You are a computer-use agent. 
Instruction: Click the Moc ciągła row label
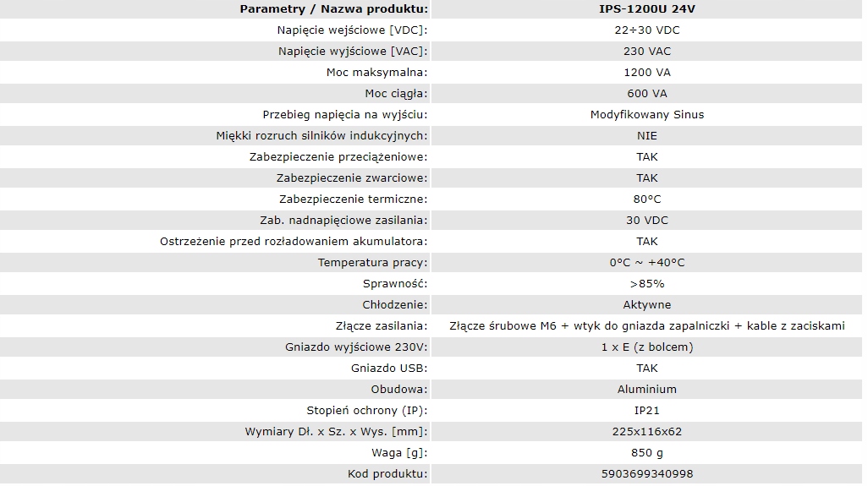(x=395, y=94)
